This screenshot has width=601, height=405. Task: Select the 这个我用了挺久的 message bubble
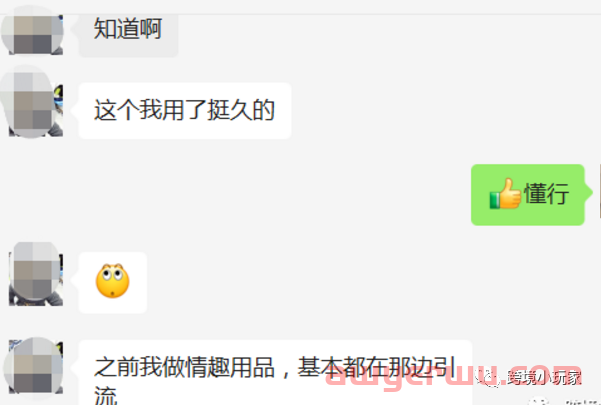coord(185,110)
